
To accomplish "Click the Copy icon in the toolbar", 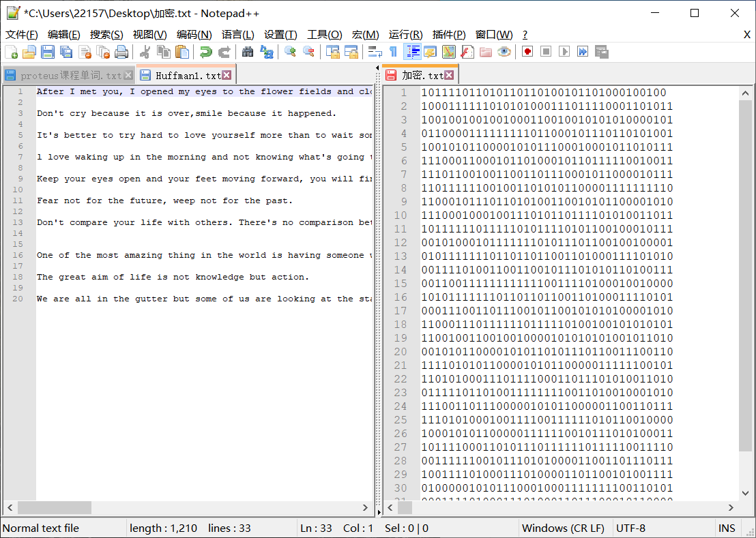I will tap(164, 52).
